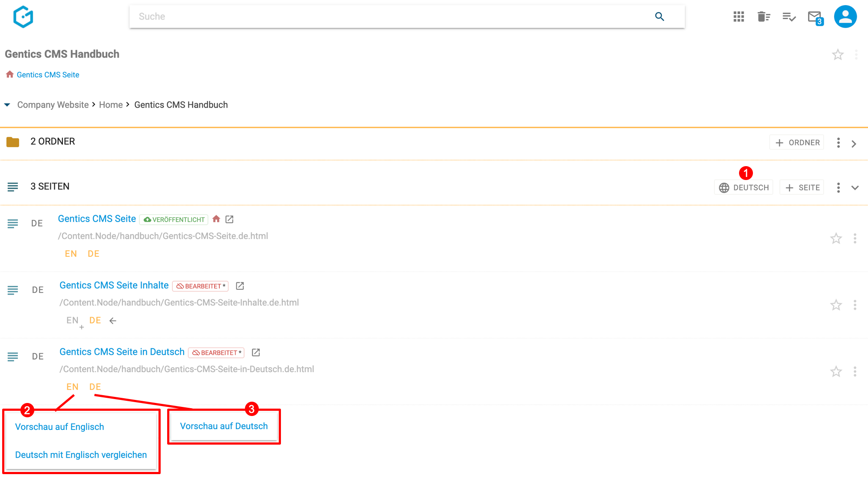
Task: Open DEUTSCH language selector
Action: (x=744, y=187)
